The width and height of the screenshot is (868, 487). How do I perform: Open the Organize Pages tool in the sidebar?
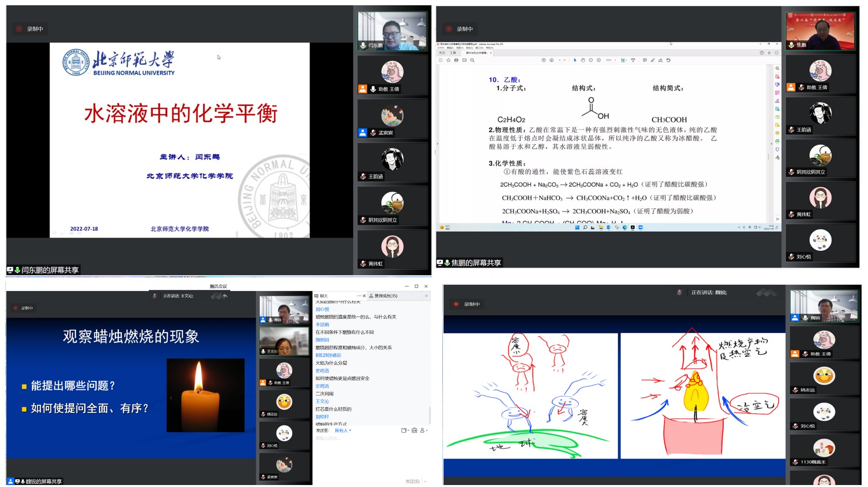[777, 91]
